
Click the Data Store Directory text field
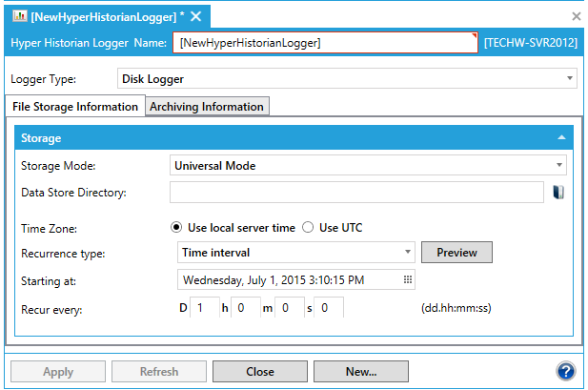point(355,193)
